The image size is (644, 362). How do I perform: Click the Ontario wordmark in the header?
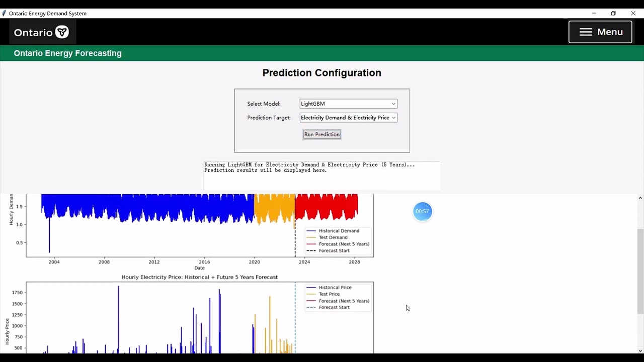coord(33,33)
